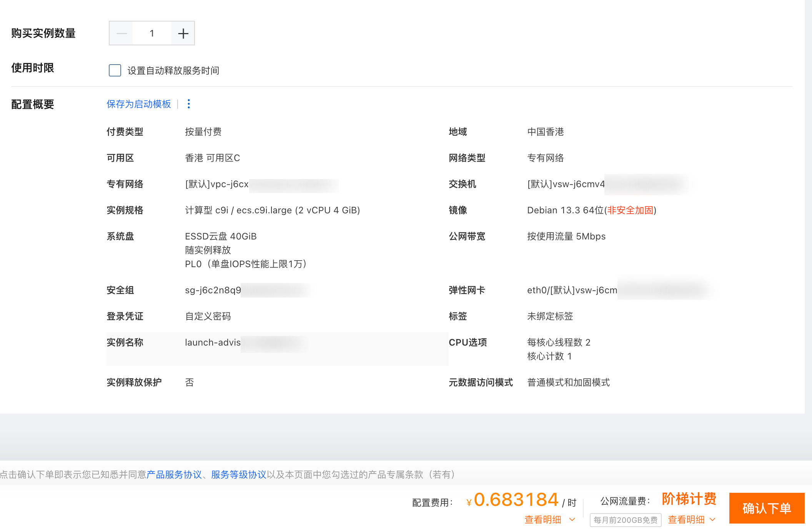
Task: Enable 设置自动释放服务时间 checkbox
Action: 115,70
